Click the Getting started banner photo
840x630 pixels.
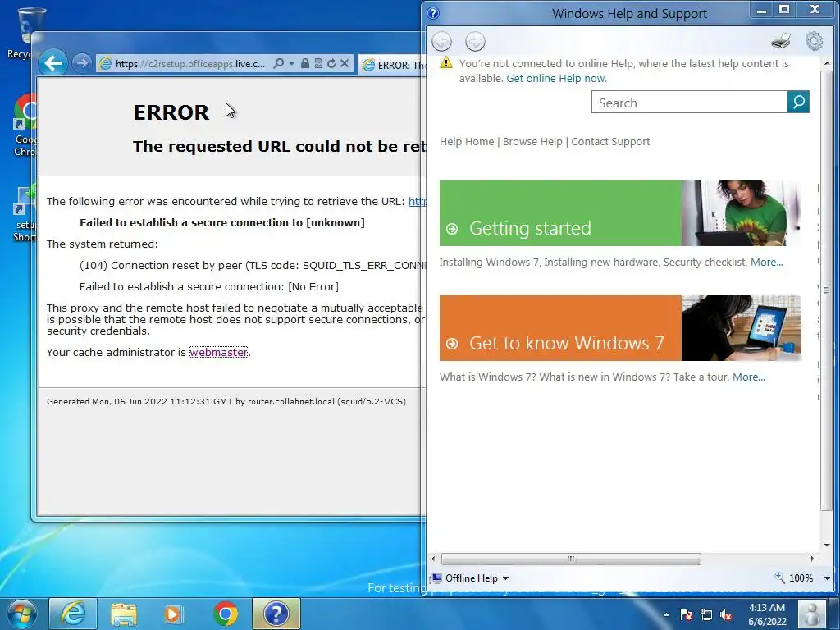[741, 213]
